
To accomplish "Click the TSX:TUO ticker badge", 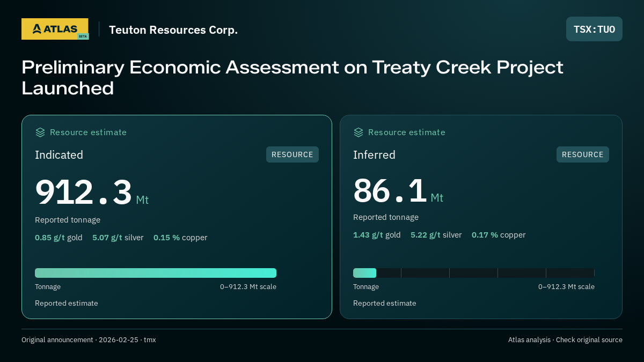I will tap(594, 29).
